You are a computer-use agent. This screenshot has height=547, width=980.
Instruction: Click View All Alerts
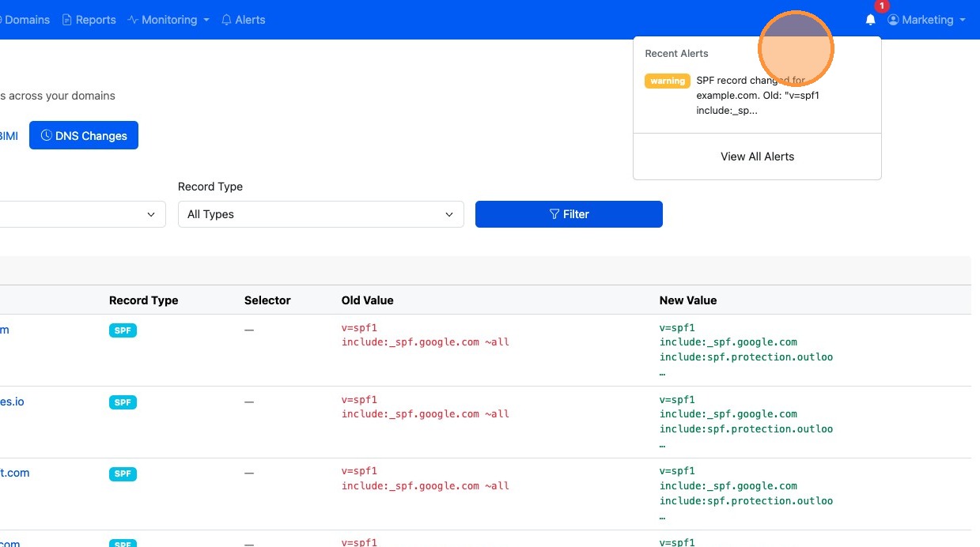click(757, 157)
